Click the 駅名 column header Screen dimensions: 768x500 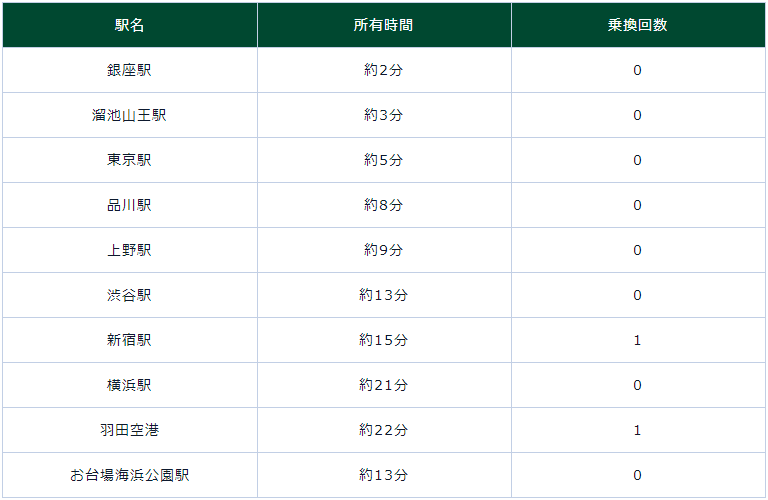coord(129,25)
